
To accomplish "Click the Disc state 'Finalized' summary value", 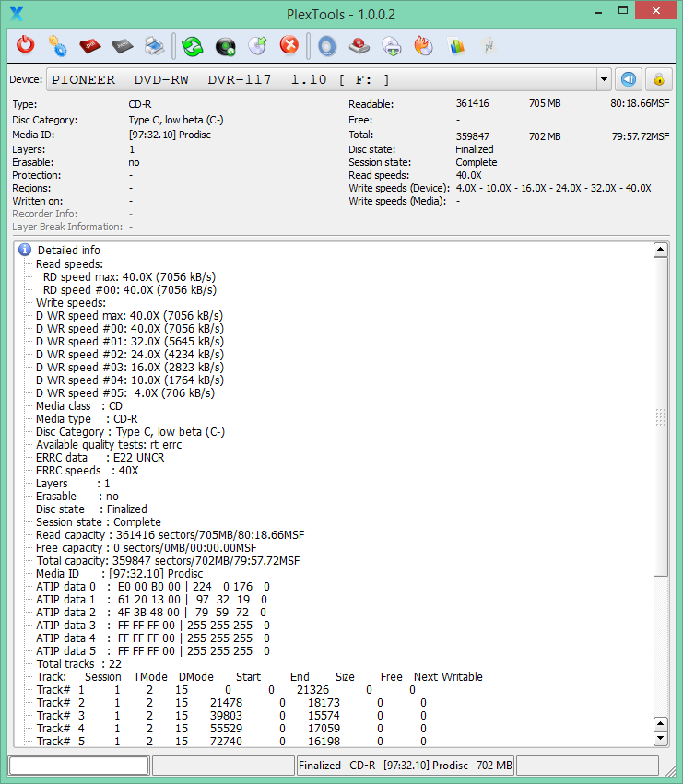I will point(475,149).
